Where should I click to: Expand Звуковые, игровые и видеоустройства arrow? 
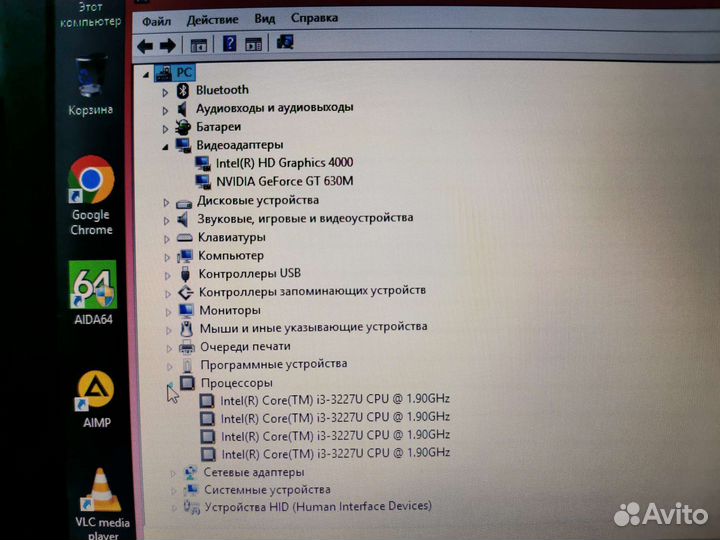(x=166, y=221)
